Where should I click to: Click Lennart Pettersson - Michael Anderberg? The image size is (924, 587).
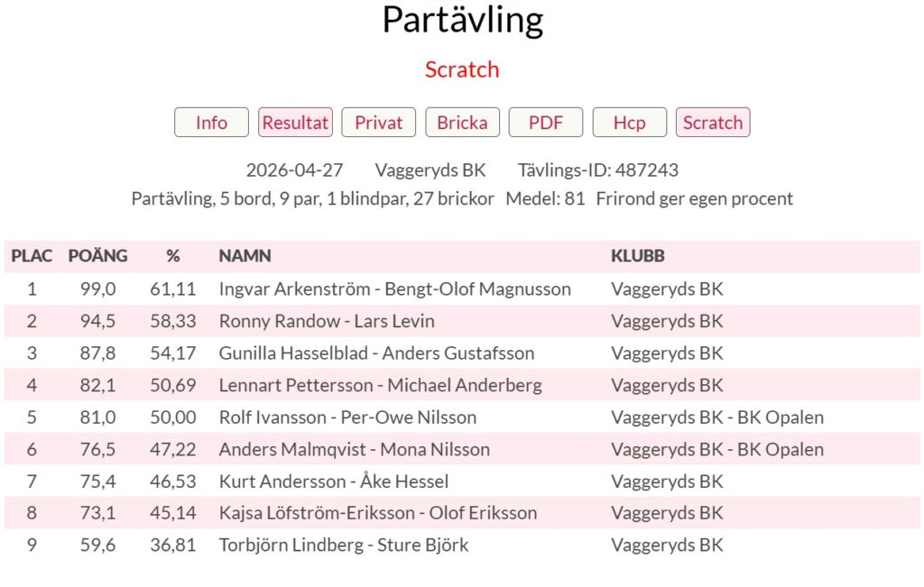(x=380, y=386)
